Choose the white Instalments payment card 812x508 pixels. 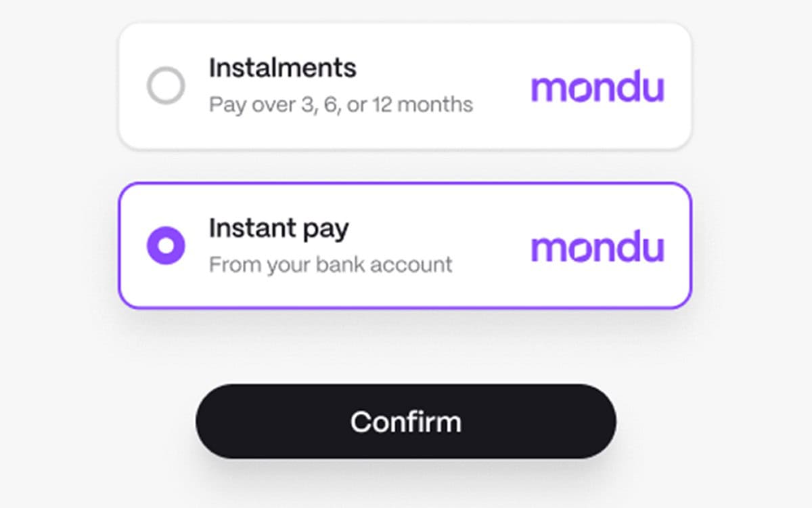405,85
